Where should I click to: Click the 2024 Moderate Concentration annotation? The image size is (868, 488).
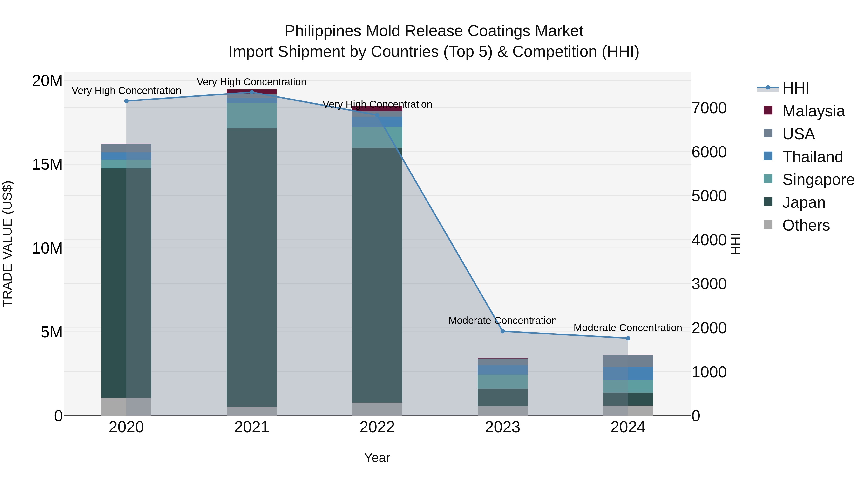628,328
